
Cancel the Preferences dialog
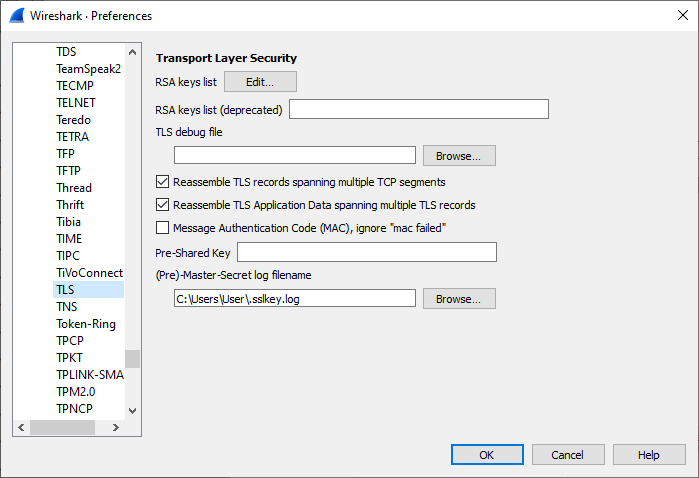coord(568,454)
